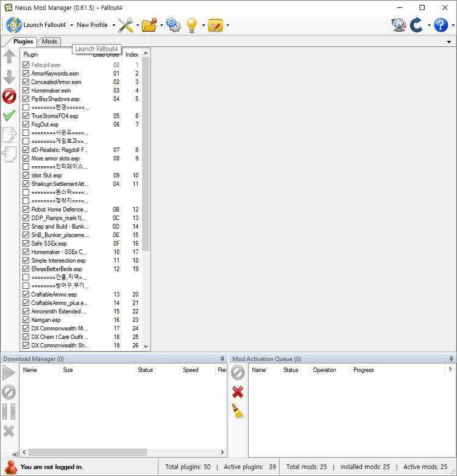Click the Mod Activation Queue pin icon
The image size is (457, 476).
451,359
